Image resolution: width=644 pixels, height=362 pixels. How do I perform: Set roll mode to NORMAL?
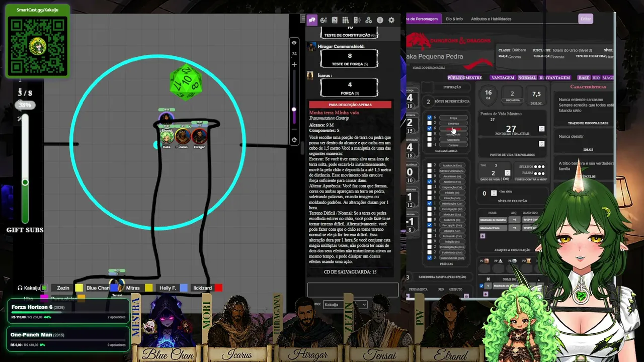(527, 78)
